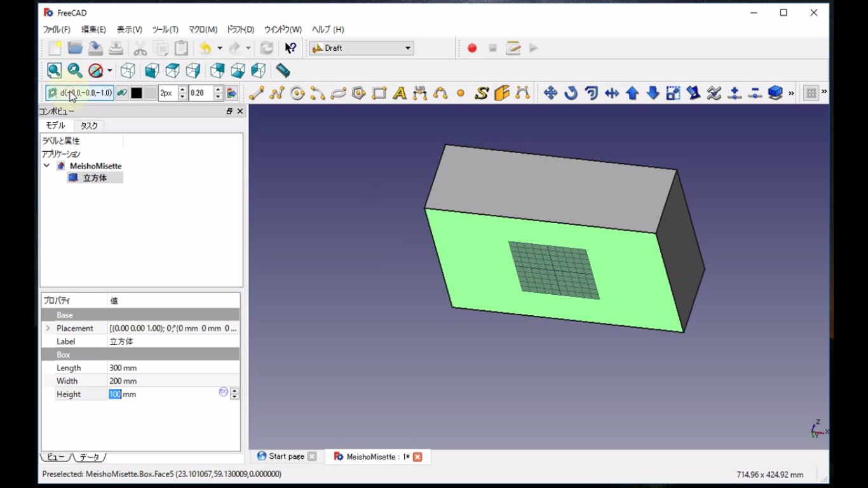The height and width of the screenshot is (488, 868).
Task: Toggle the Draft grid display button
Action: click(811, 93)
